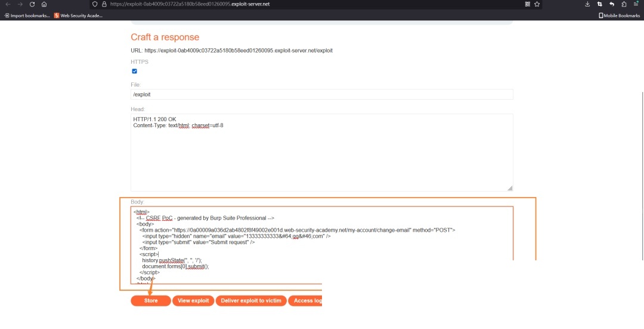Click the CSRF PoC comment line

205,219
